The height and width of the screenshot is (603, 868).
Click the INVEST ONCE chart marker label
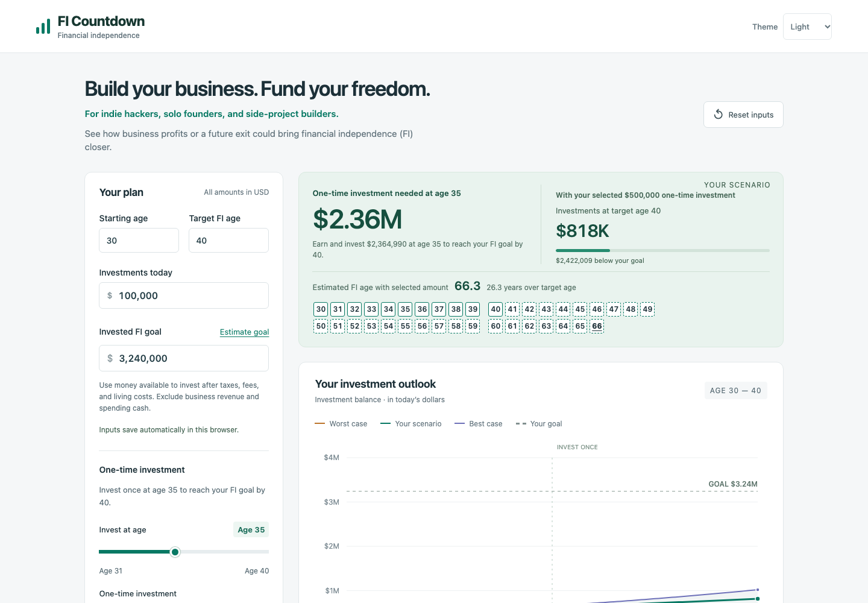pos(577,447)
